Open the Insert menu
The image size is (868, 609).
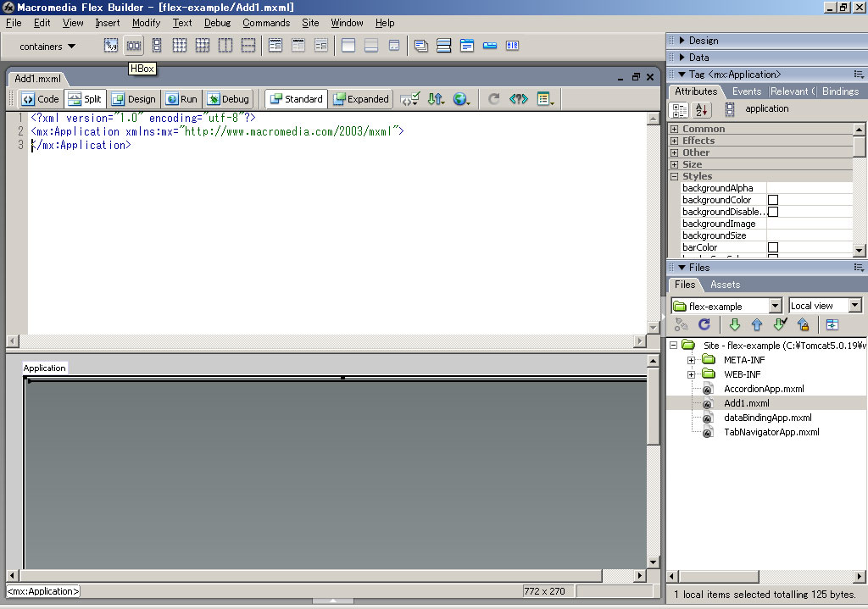click(x=108, y=23)
